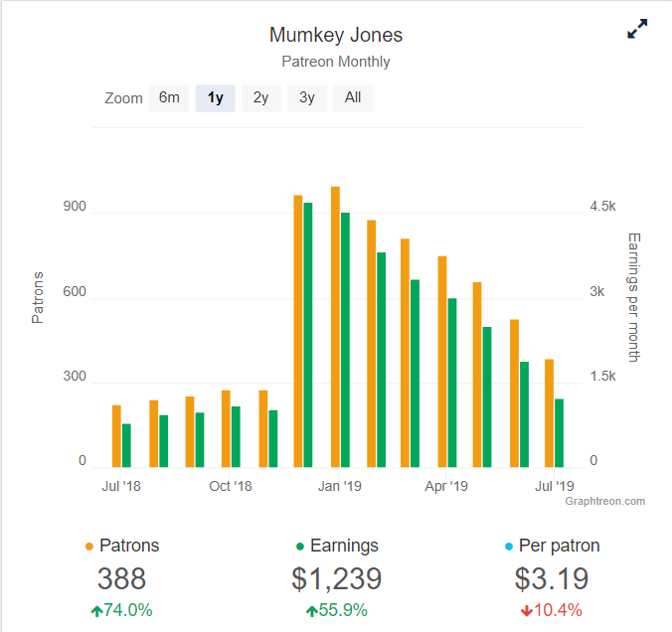This screenshot has height=632, width=672.
Task: Switch zoom to 2y
Action: coord(261,98)
